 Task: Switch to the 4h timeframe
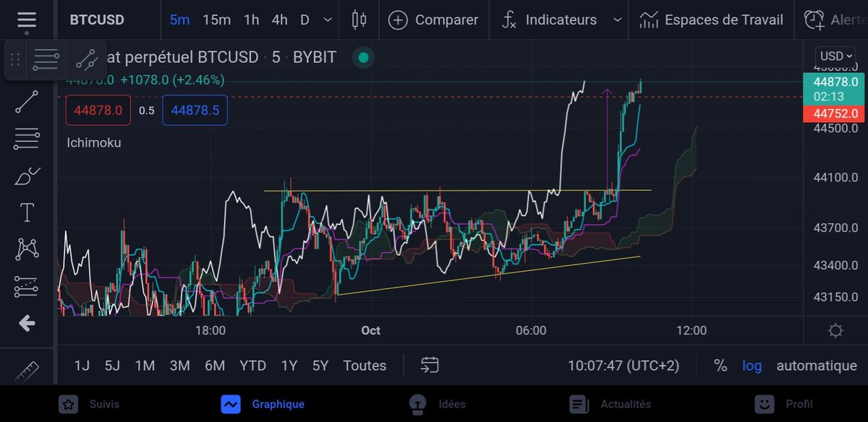click(280, 20)
